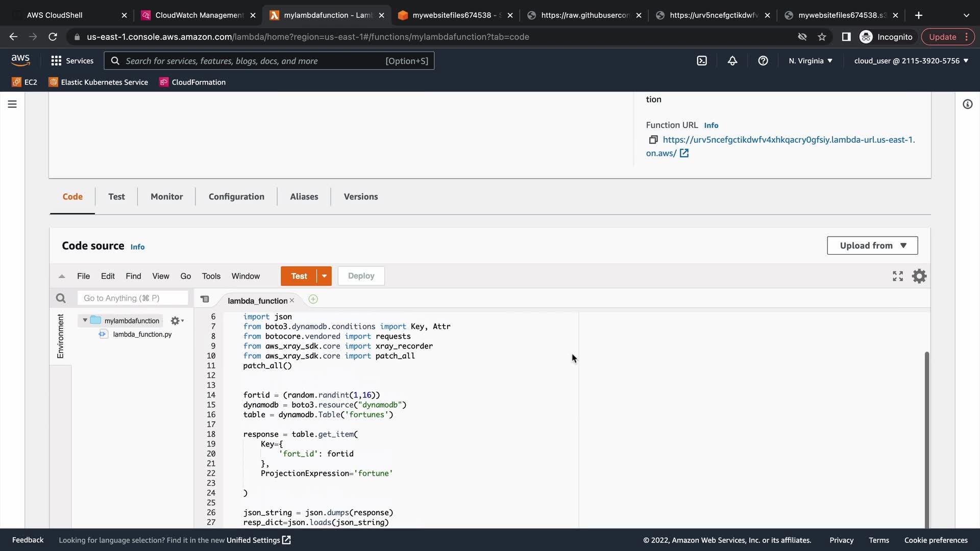Open the code editor preferences gear
Screen dimensions: 980x551
919,276
